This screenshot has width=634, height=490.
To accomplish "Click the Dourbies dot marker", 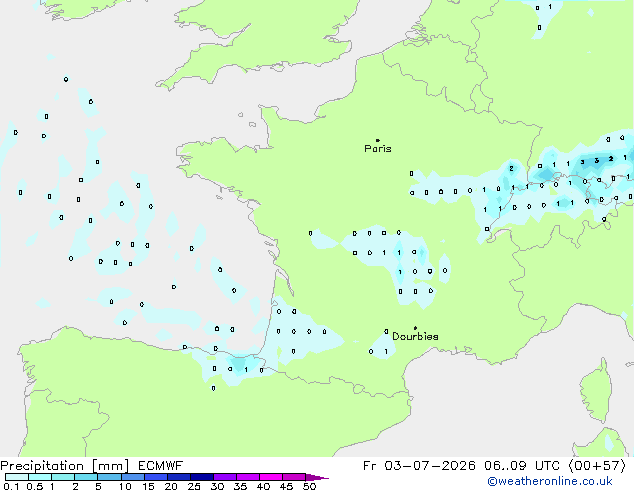I will coord(415,328).
